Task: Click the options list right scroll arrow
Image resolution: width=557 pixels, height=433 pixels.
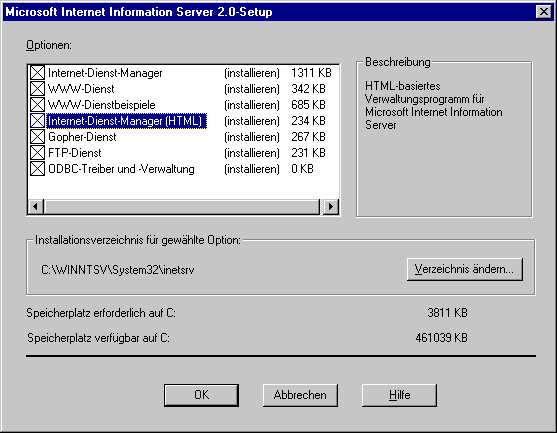Action: tap(331, 206)
